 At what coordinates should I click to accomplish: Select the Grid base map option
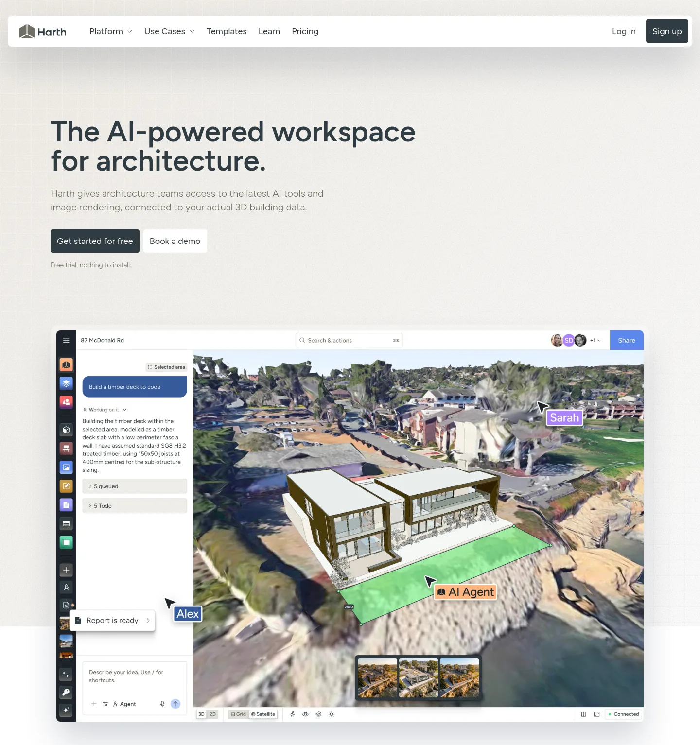pos(238,714)
